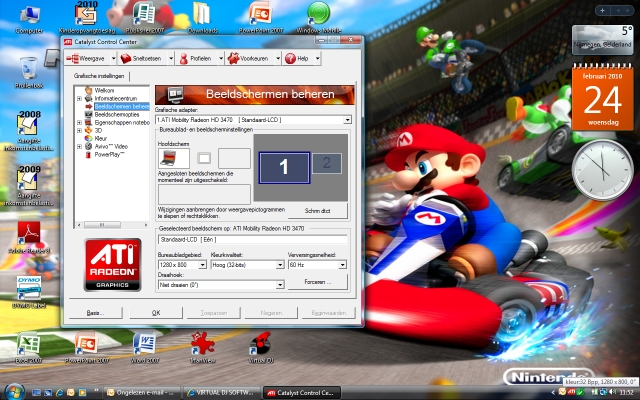The image size is (640, 400).
Task: Open the Computer desktop icon
Action: (29, 20)
